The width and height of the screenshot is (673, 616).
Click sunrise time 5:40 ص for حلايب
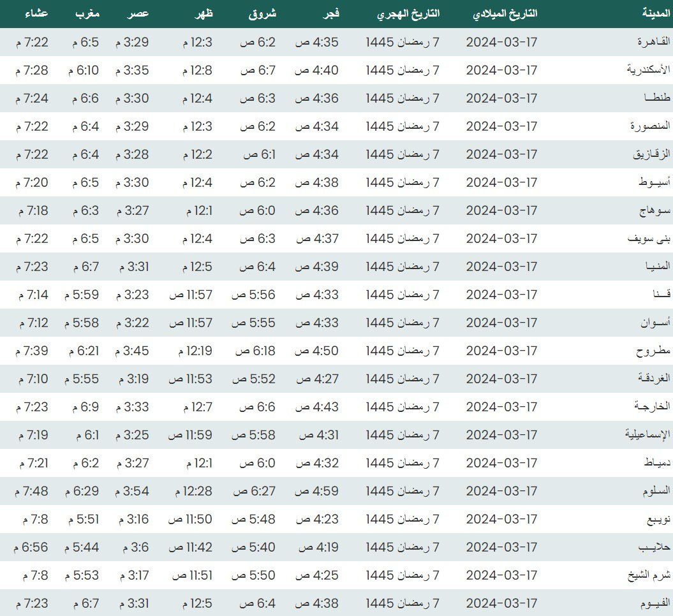(253, 547)
